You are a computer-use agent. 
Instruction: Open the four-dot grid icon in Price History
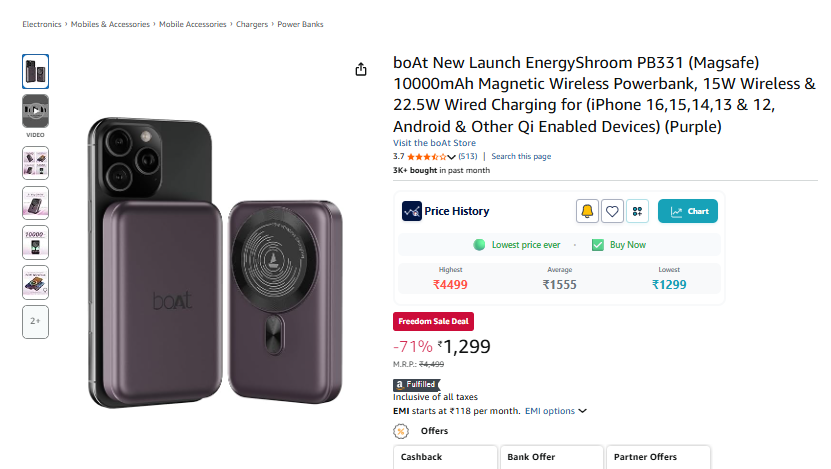coord(637,211)
